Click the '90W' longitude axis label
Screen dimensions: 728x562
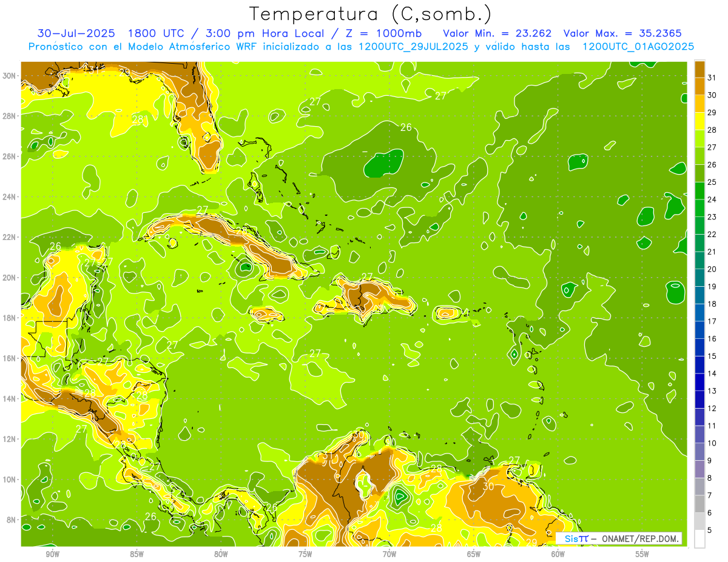[52, 554]
